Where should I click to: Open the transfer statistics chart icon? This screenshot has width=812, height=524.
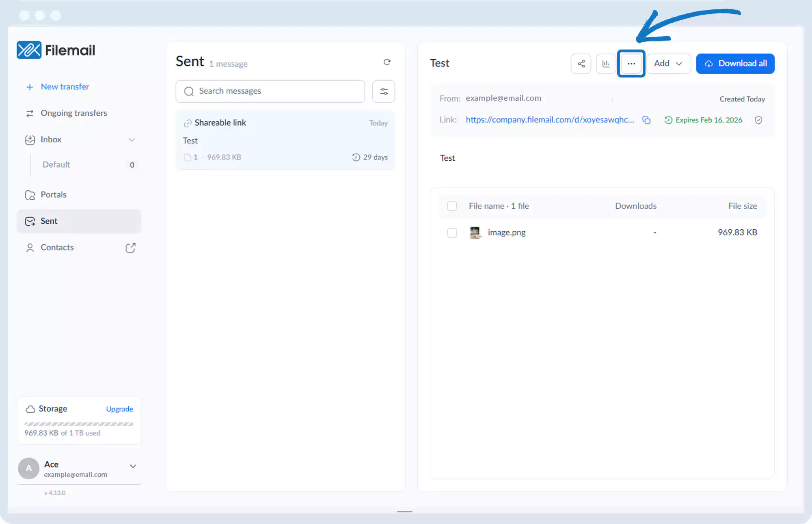coord(606,64)
